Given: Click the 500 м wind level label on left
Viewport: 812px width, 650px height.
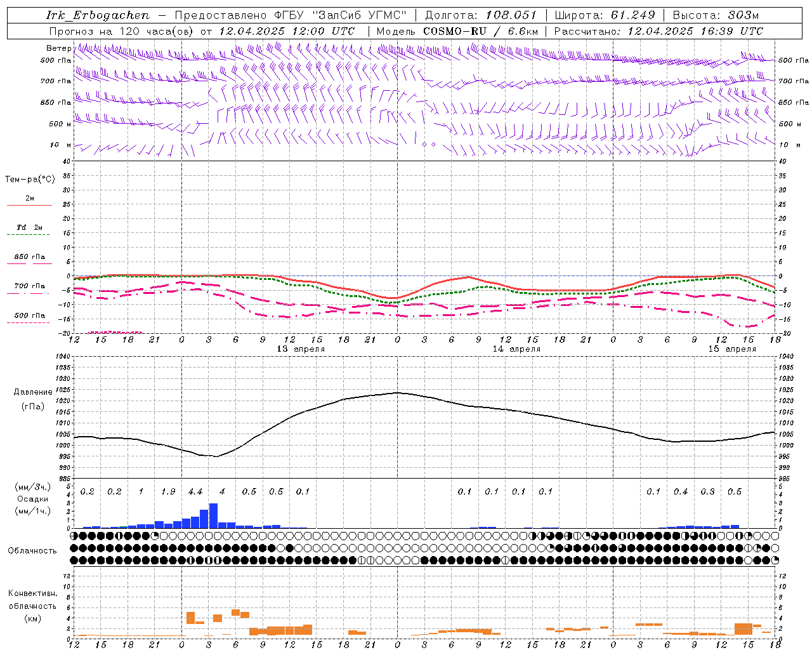Looking at the screenshot, I should tap(60, 124).
